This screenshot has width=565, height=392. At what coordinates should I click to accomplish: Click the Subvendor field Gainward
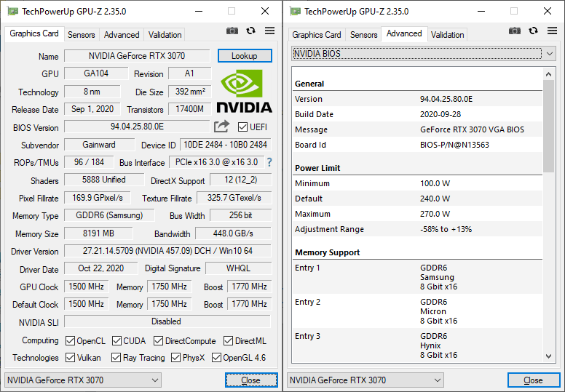tap(99, 145)
